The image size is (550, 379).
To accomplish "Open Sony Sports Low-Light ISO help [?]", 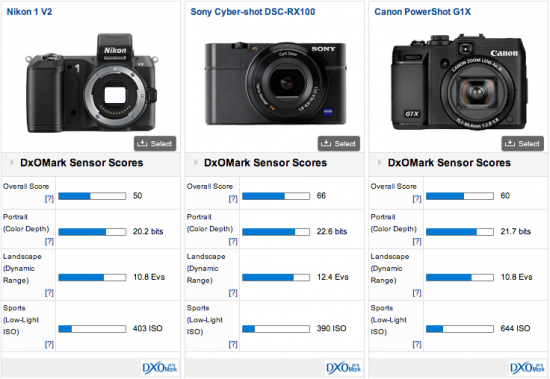I will point(233,344).
